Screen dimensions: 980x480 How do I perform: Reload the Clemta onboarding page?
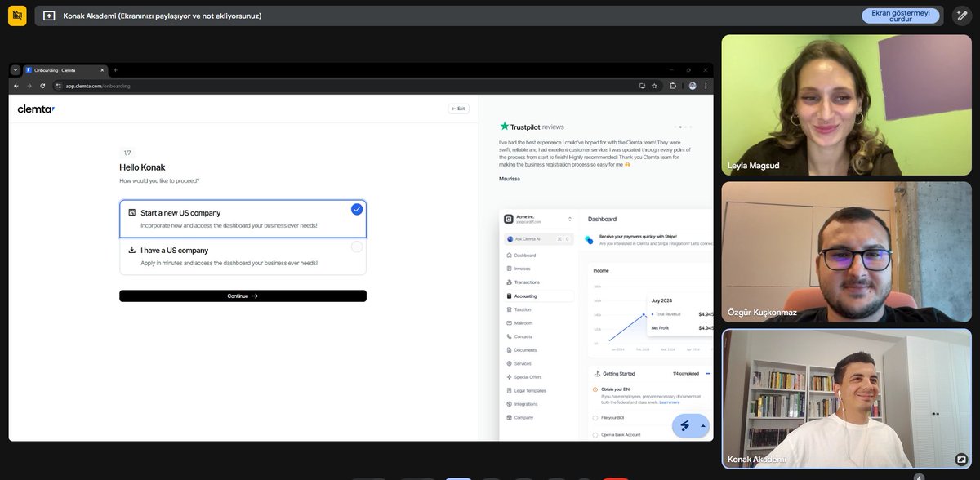coord(42,86)
